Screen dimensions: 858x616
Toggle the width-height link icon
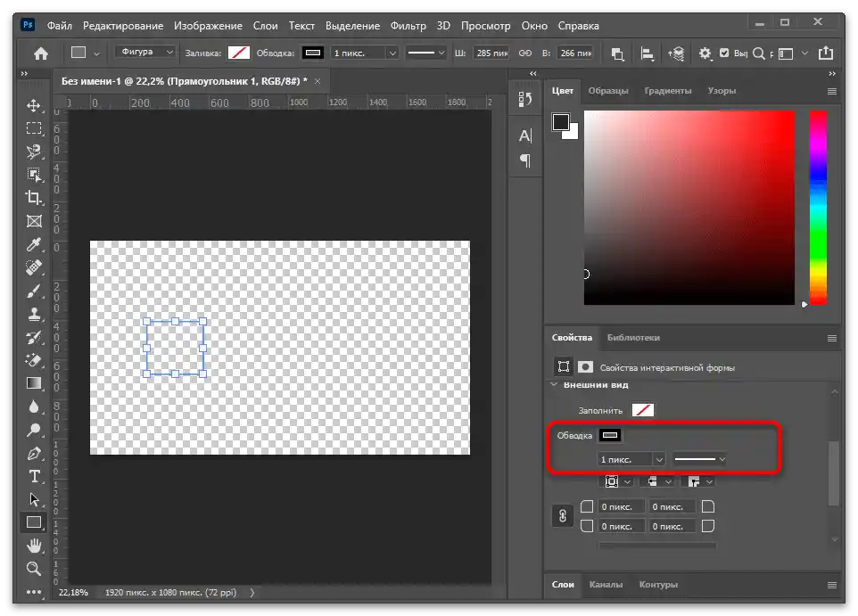point(524,53)
